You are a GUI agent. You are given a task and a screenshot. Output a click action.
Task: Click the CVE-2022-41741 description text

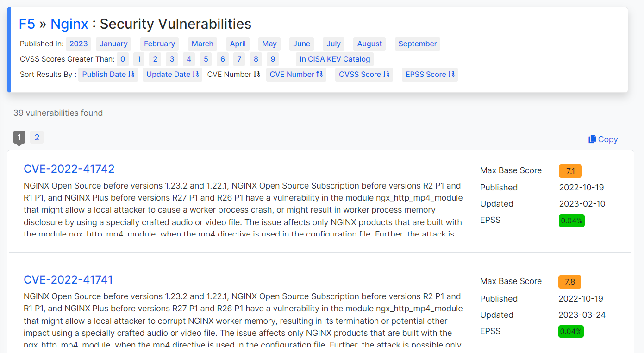tap(243, 321)
